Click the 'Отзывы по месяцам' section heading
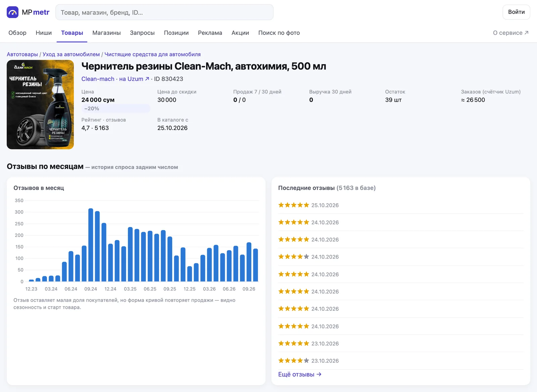 (x=45, y=167)
